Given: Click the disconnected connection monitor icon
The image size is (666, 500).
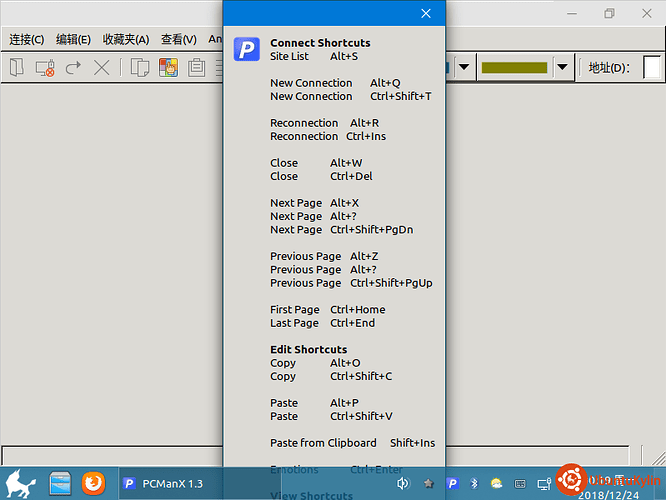Looking at the screenshot, I should tap(45, 68).
